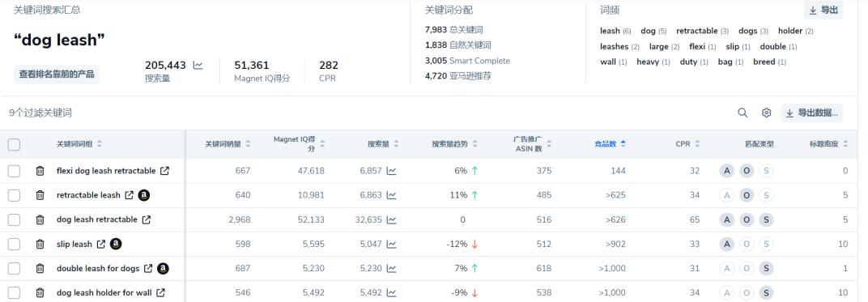868x302 pixels.
Task: Click S match badge in double leash row
Action: point(766,268)
